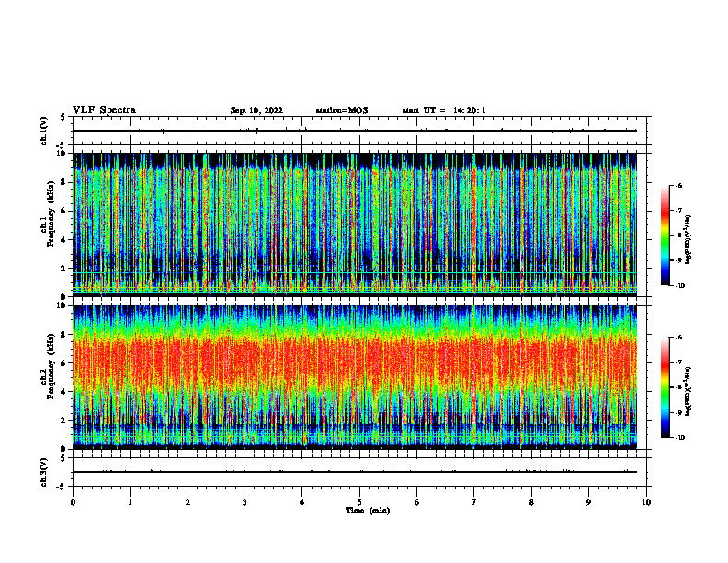
Task: Click time axis tick label "5"
Action: [359, 502]
